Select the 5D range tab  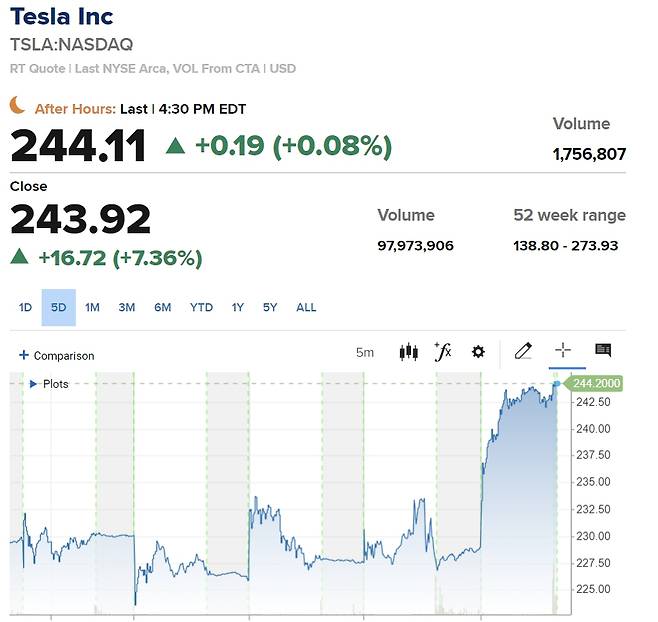pos(58,308)
